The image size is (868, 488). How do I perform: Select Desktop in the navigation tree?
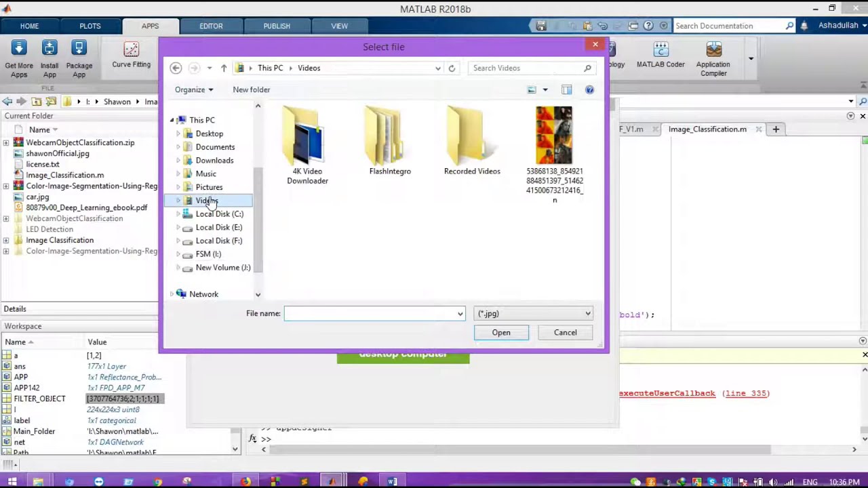209,134
